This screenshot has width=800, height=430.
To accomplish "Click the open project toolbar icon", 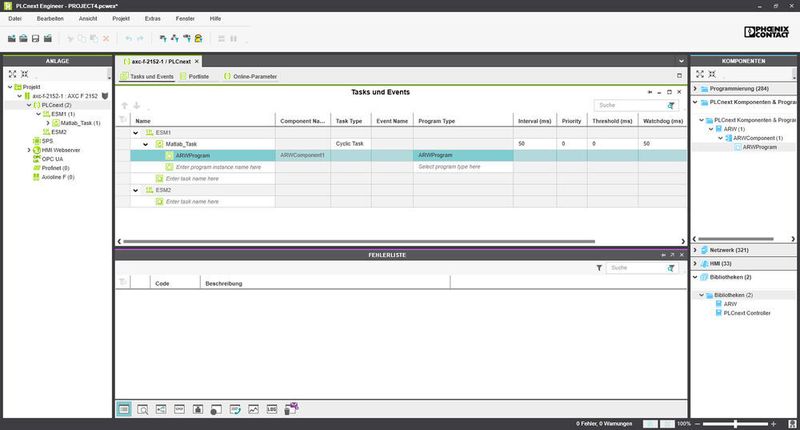I will click(x=23, y=38).
